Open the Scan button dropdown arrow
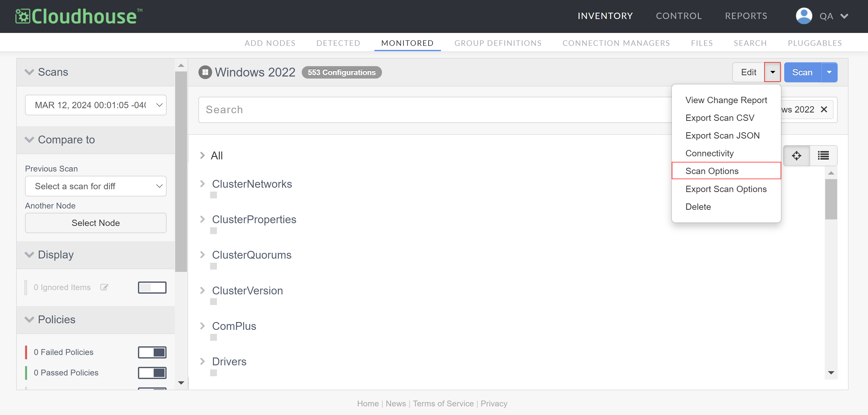868x415 pixels. [x=829, y=72]
